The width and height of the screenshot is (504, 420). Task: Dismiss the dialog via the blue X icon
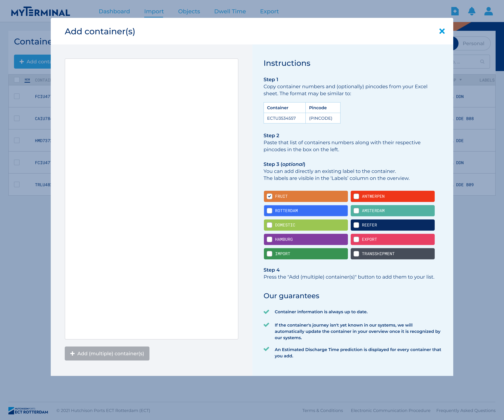[442, 31]
